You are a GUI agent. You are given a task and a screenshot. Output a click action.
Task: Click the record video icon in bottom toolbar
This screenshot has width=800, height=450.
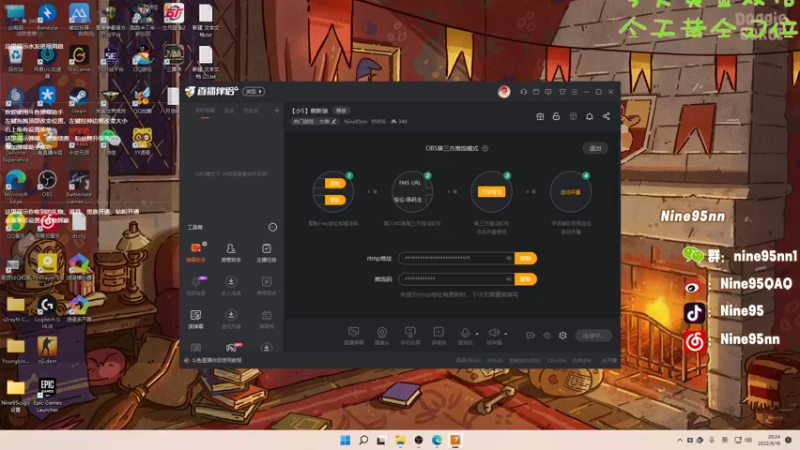[531, 335]
